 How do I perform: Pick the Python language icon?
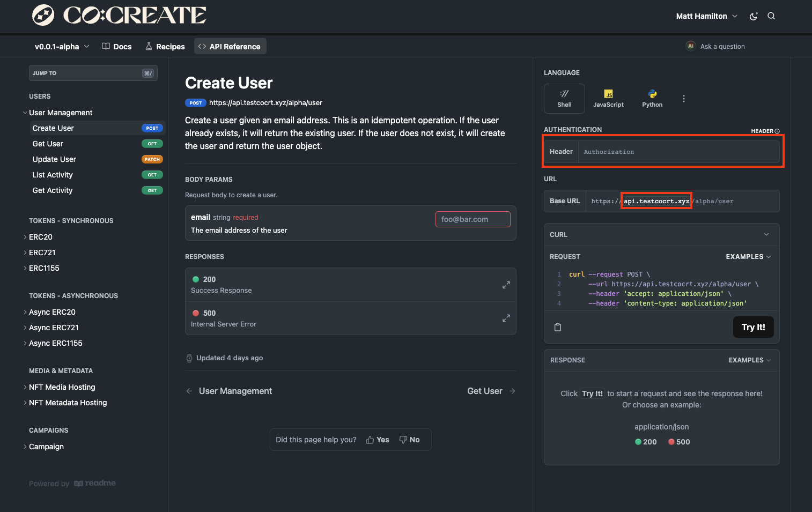[652, 98]
